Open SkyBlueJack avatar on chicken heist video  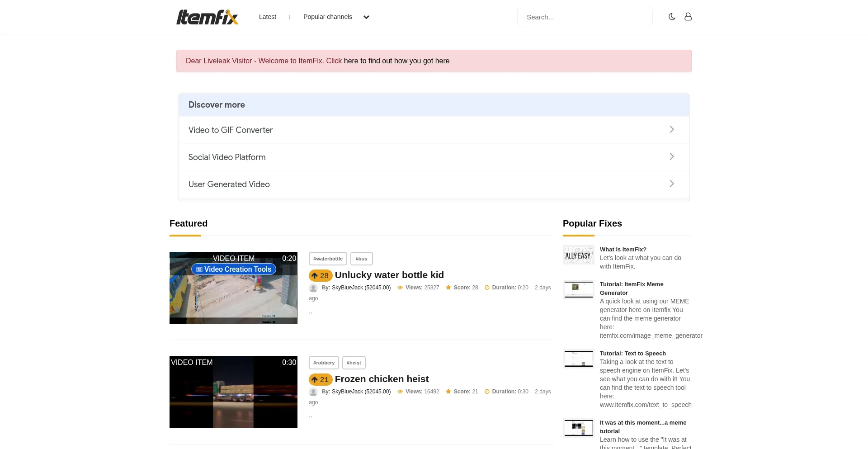(x=313, y=392)
